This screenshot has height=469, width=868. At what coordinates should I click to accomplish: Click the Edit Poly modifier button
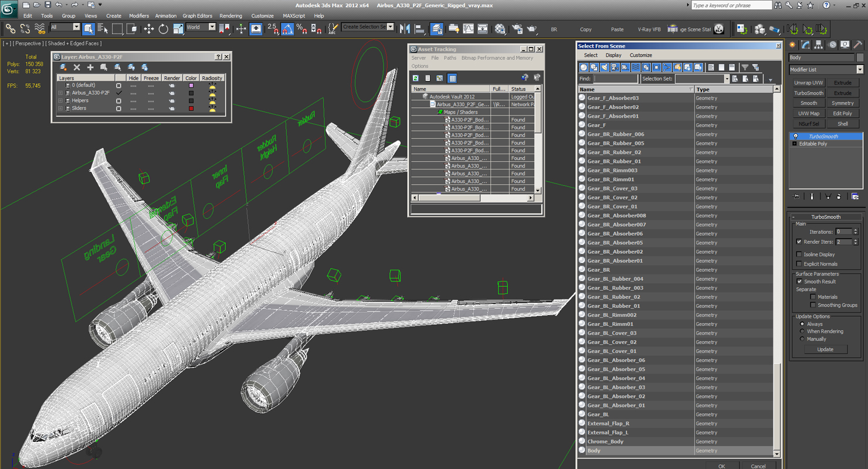click(843, 114)
